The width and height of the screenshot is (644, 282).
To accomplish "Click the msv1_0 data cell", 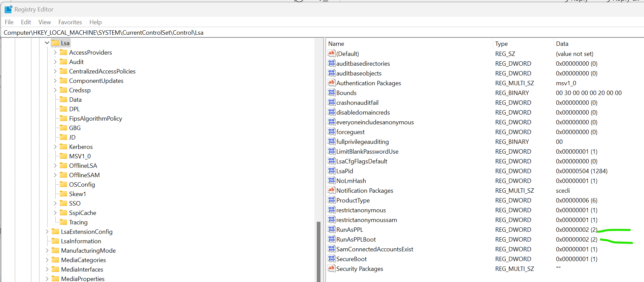I will point(566,83).
